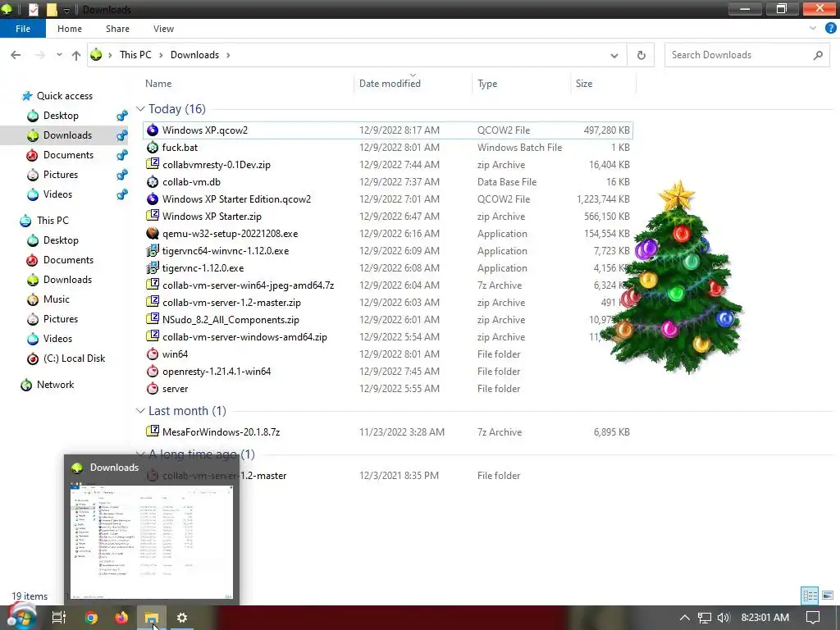Viewport: 840px width, 630px height.
Task: Select collab-vm-server-1.2-master.zip file name
Action: tap(231, 303)
